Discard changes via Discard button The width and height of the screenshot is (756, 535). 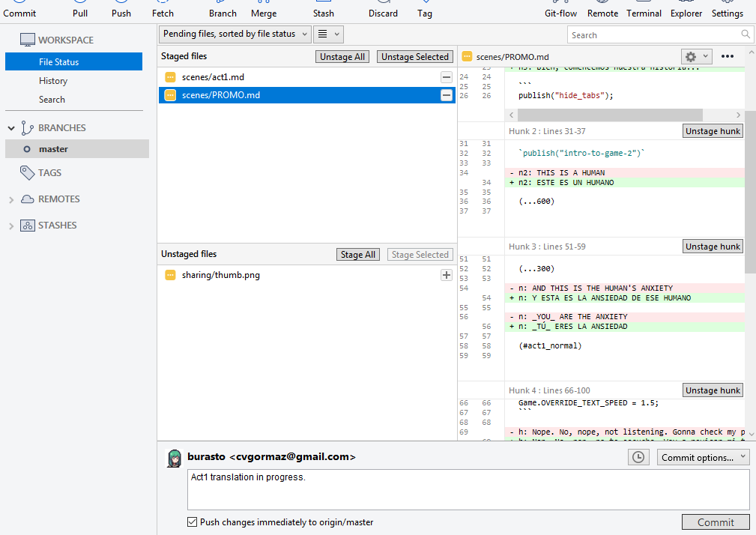tap(383, 9)
